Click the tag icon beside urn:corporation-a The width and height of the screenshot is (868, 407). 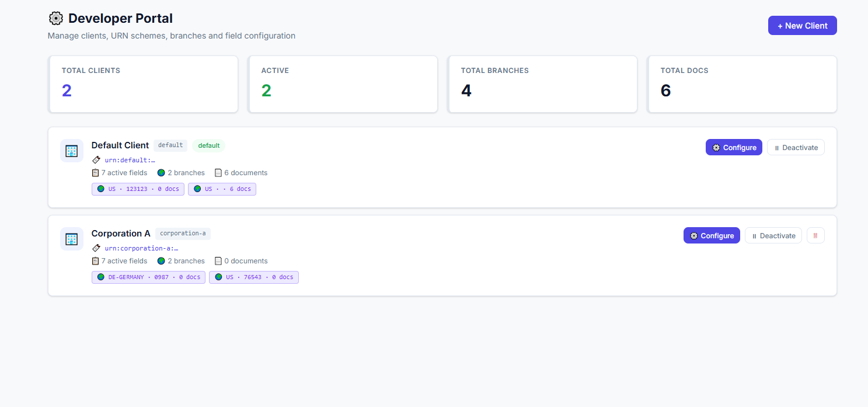[x=96, y=248]
